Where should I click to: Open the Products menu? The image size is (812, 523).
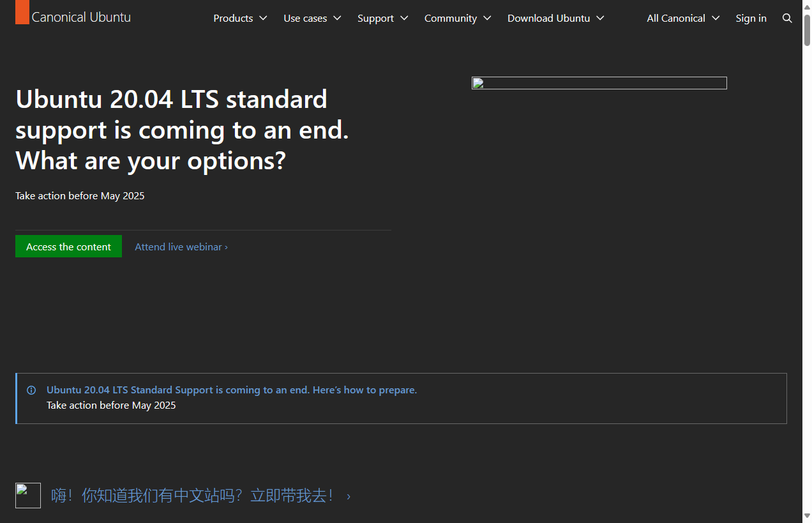point(233,19)
